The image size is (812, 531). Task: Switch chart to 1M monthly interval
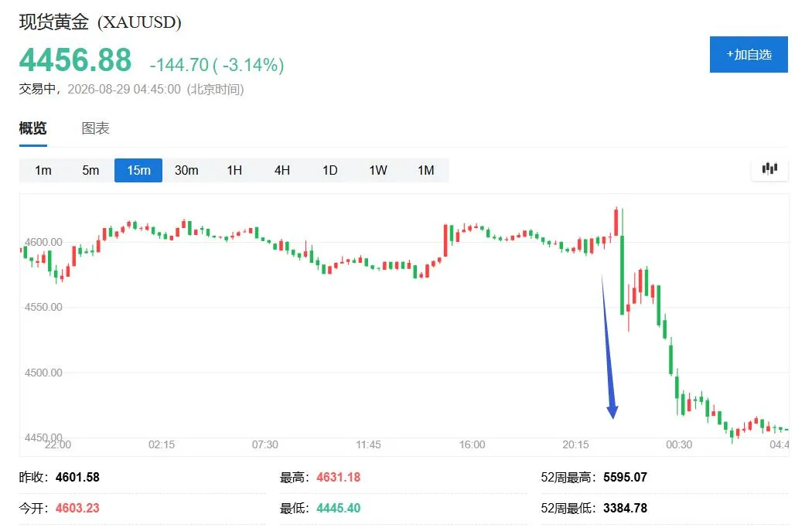point(425,170)
